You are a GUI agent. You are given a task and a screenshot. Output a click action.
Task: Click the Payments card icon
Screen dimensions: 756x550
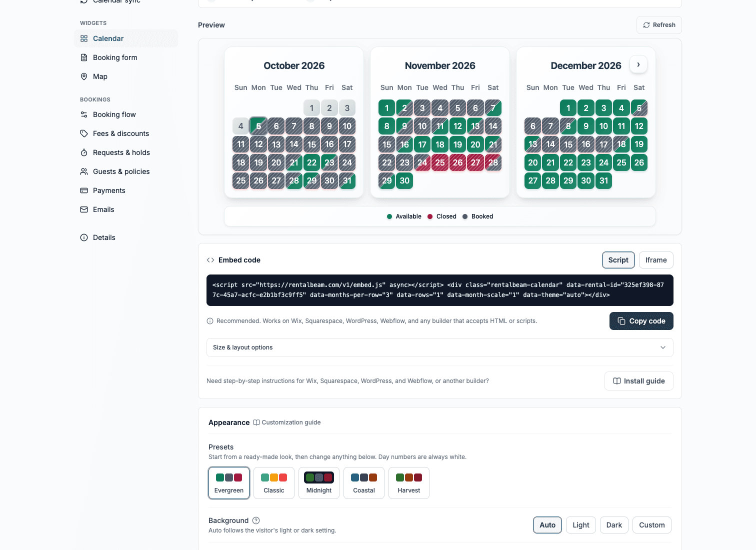pos(84,190)
